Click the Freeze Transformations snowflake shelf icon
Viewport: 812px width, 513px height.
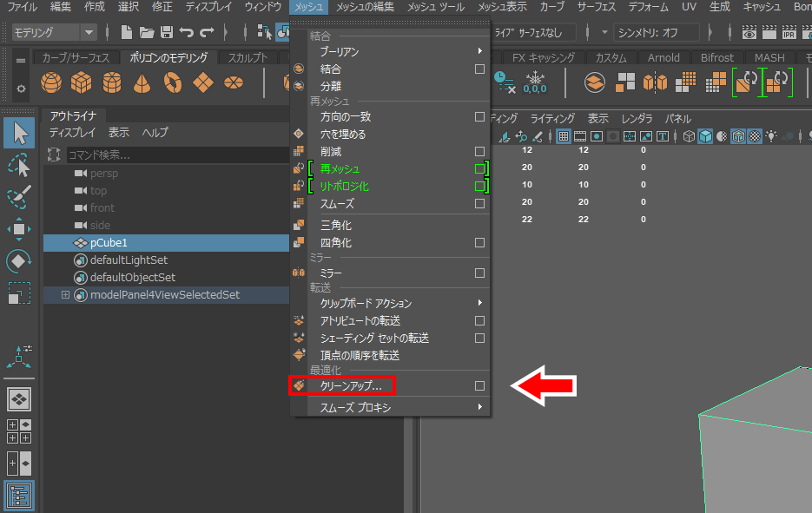pyautogui.click(x=534, y=82)
